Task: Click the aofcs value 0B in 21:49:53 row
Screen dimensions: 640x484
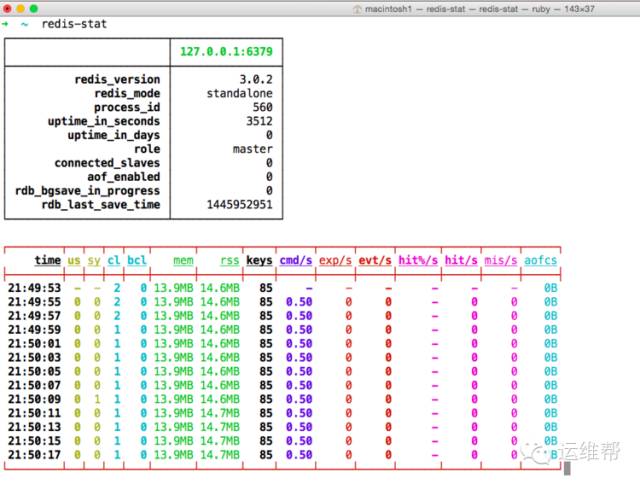Action: click(x=550, y=288)
